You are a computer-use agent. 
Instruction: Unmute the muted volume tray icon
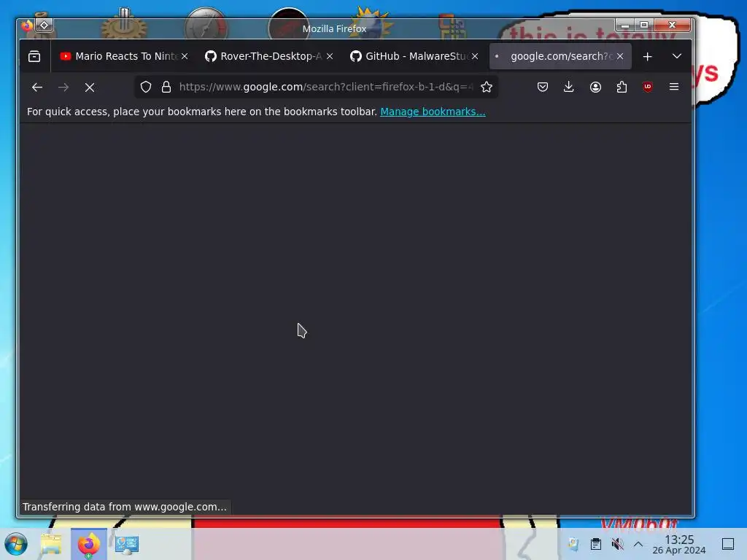(617, 544)
